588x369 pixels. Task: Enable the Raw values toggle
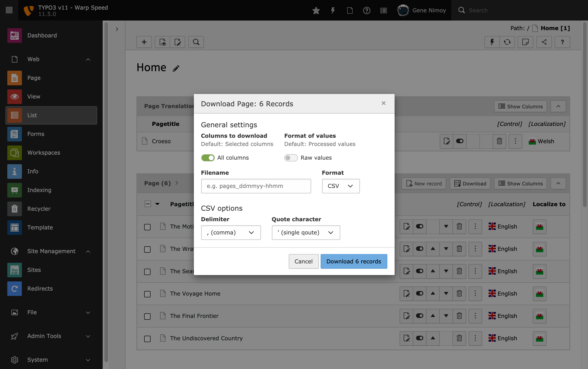291,158
